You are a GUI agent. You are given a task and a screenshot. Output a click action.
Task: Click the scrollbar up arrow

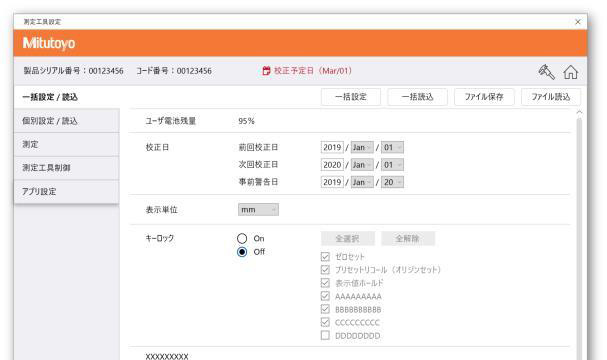coord(579,112)
